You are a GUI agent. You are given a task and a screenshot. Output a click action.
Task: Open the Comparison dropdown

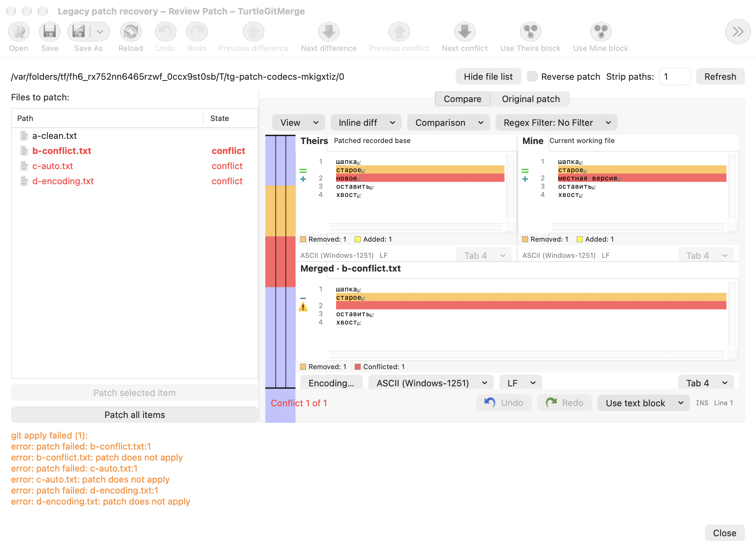[448, 123]
